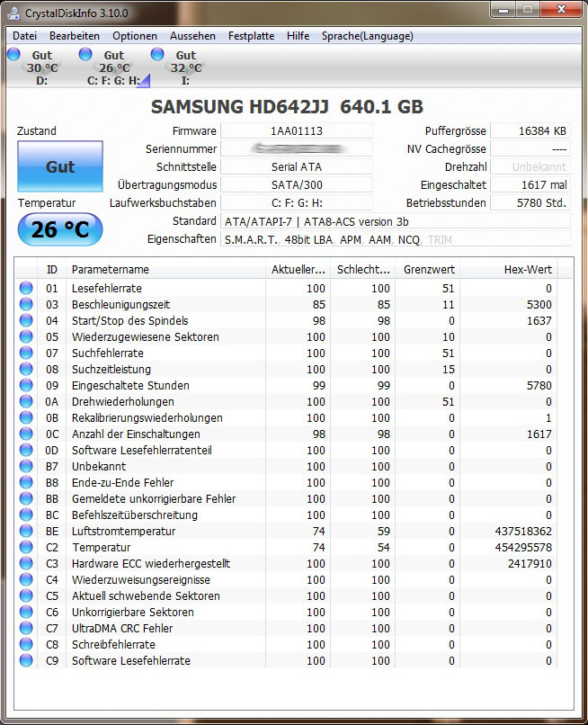Click hex value 437518362 in Luftstromtemperatur row
This screenshot has height=725, width=588.
523,532
